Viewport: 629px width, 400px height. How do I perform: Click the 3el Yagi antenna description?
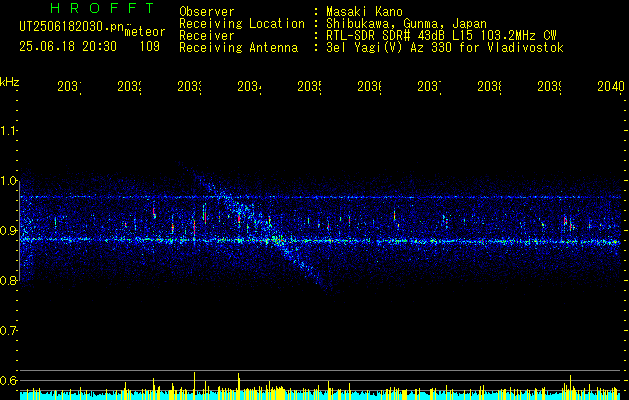pos(445,48)
